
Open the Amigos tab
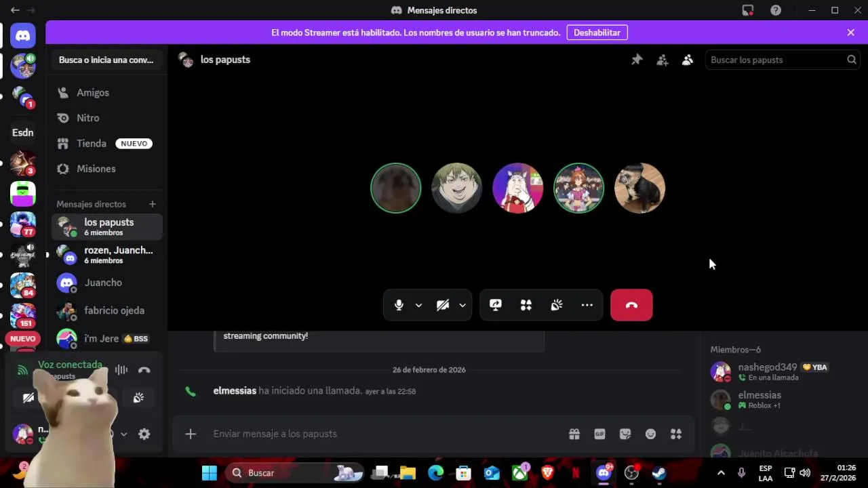(x=107, y=93)
